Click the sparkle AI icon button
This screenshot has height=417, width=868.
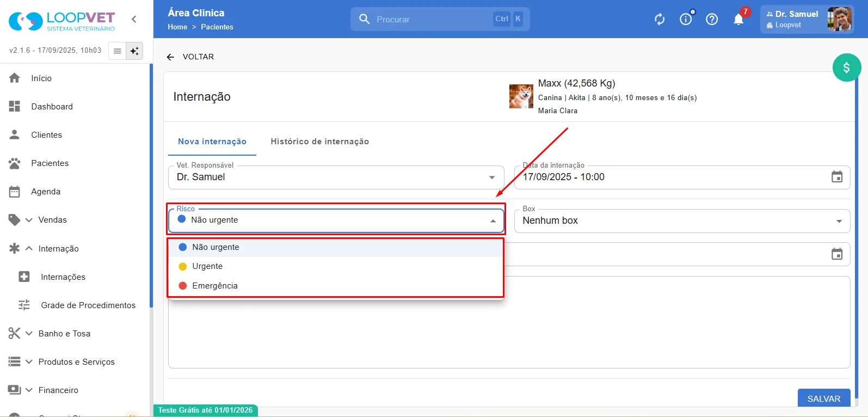tap(134, 51)
